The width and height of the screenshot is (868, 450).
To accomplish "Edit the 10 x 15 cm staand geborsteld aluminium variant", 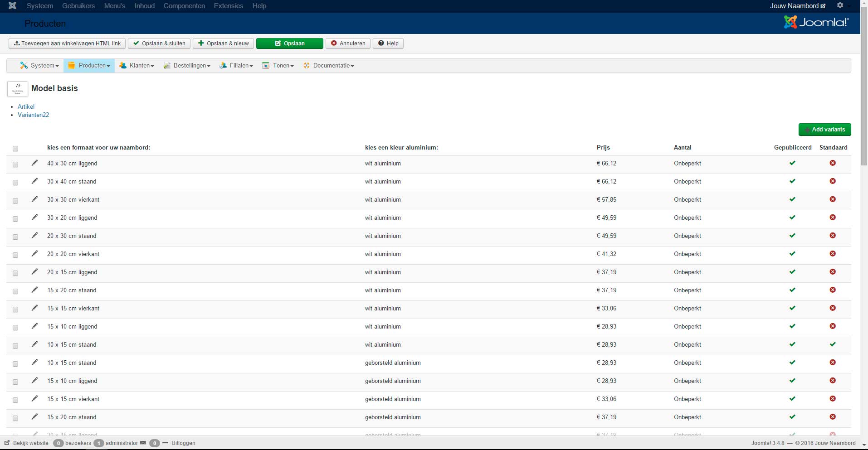I will point(34,363).
